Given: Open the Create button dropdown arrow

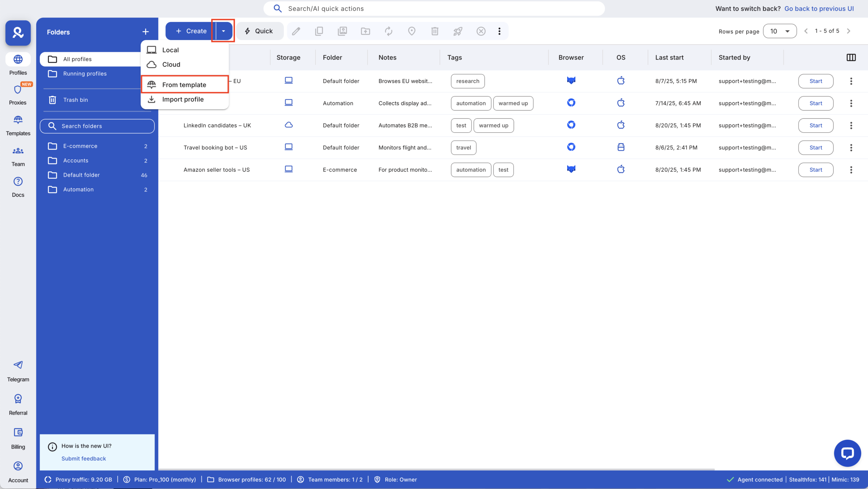Looking at the screenshot, I should tap(223, 31).
